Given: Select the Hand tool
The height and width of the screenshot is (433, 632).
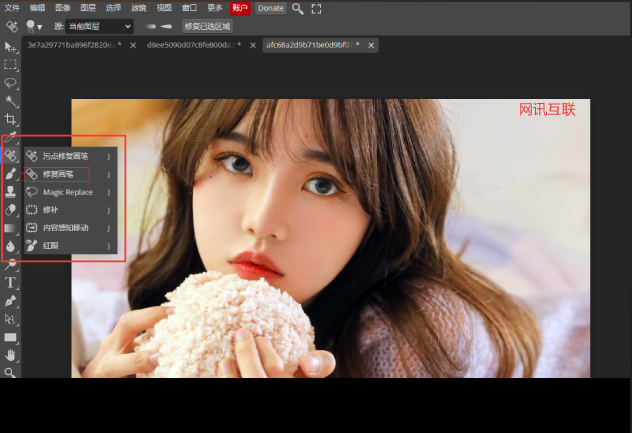Looking at the screenshot, I should tap(11, 355).
